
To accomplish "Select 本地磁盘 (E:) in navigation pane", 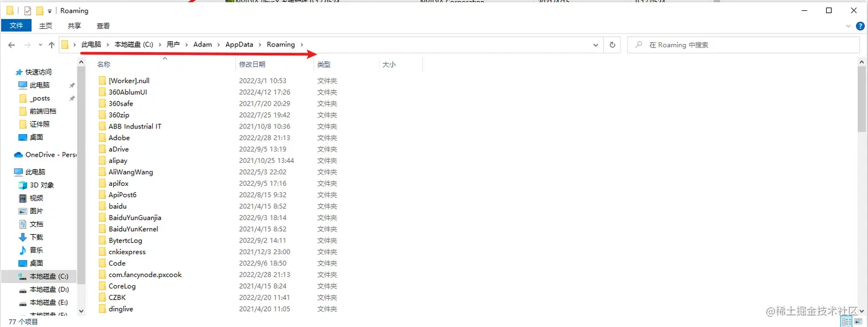I will pos(48,302).
